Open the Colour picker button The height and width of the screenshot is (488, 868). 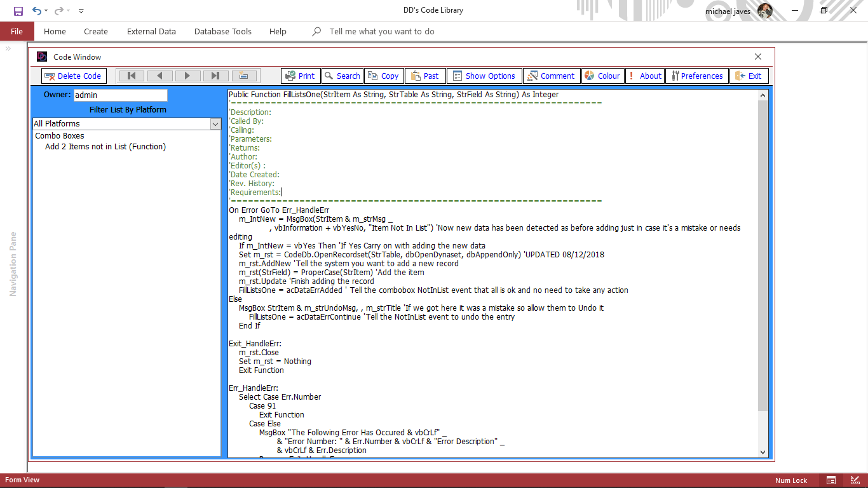tap(602, 76)
